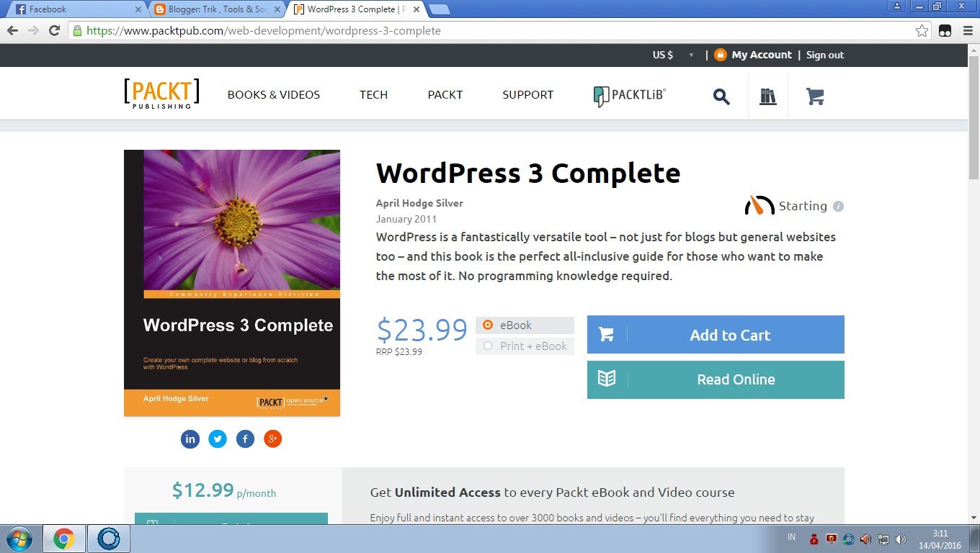Viewport: 980px width, 553px height.
Task: Go back with the browser back arrow
Action: click(x=12, y=30)
